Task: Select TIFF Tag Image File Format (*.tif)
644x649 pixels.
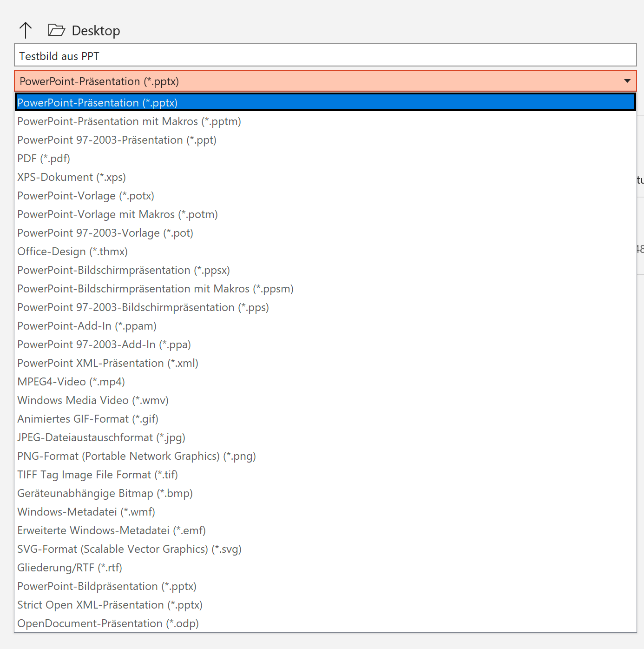Action: coord(325,475)
